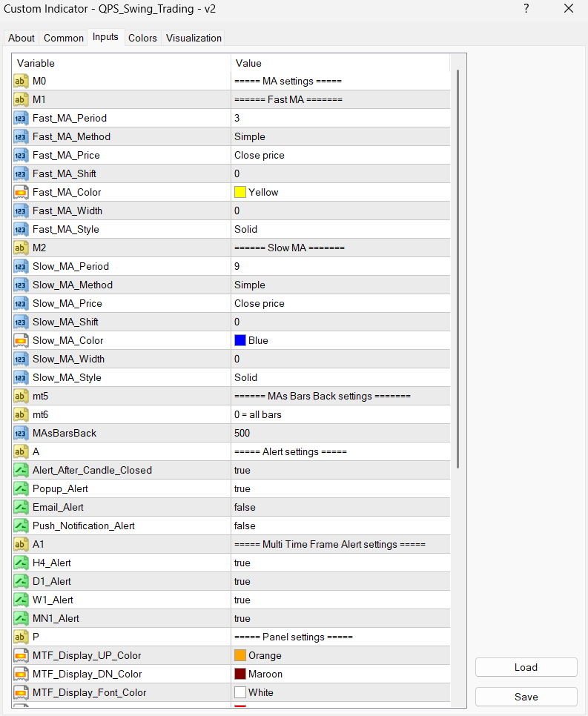Viewport: 588px width, 716px height.
Task: Toggle the Alert_After_Candle_Closed true value
Action: (x=242, y=470)
